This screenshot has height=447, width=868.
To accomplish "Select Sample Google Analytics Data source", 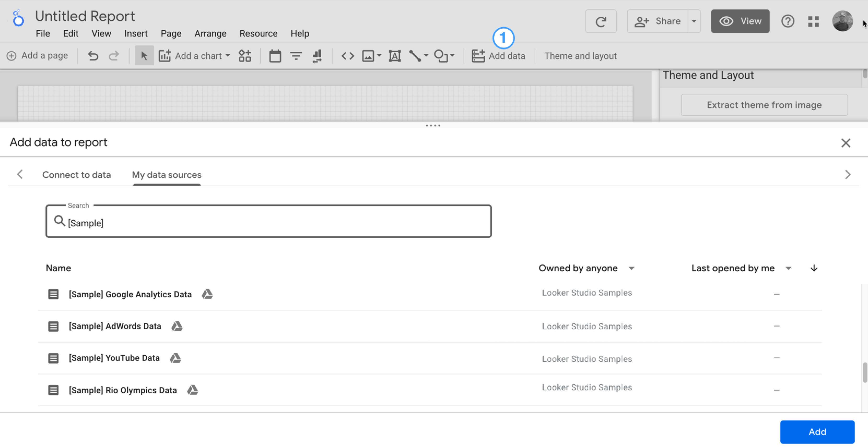I will [130, 294].
